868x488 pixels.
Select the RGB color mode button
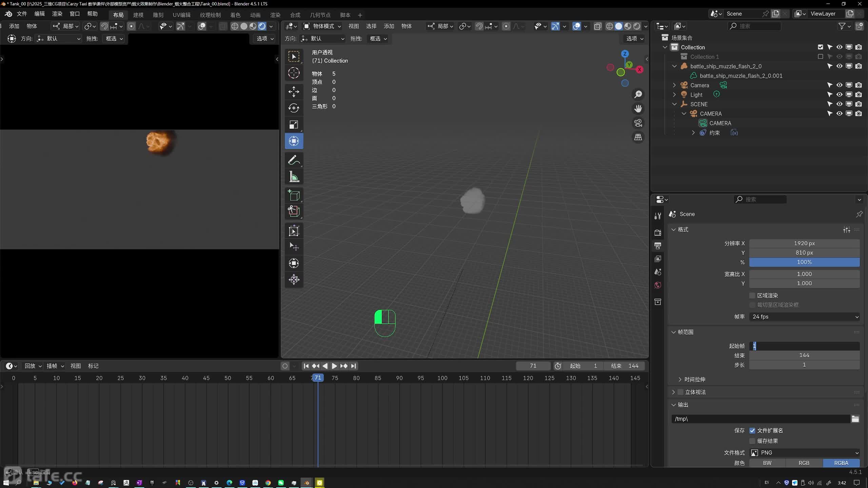tap(804, 463)
